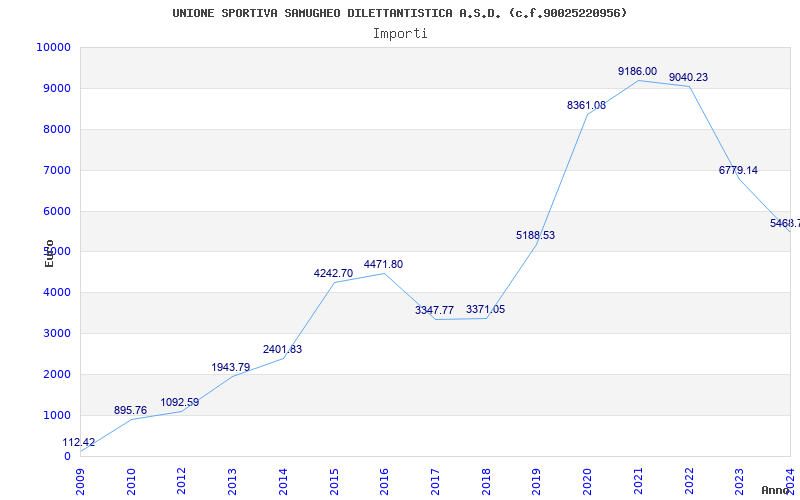800x500 pixels.
Task: Click the data label 6779.14
Action: [x=738, y=170]
